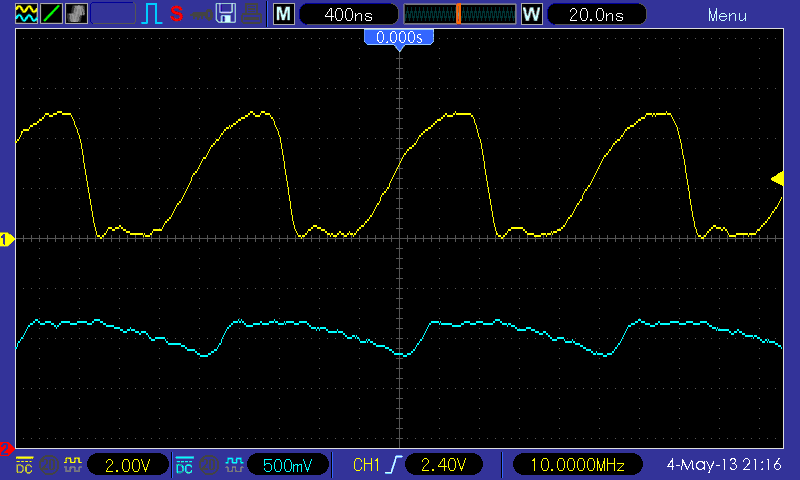Open the Menu at top right

[727, 15]
